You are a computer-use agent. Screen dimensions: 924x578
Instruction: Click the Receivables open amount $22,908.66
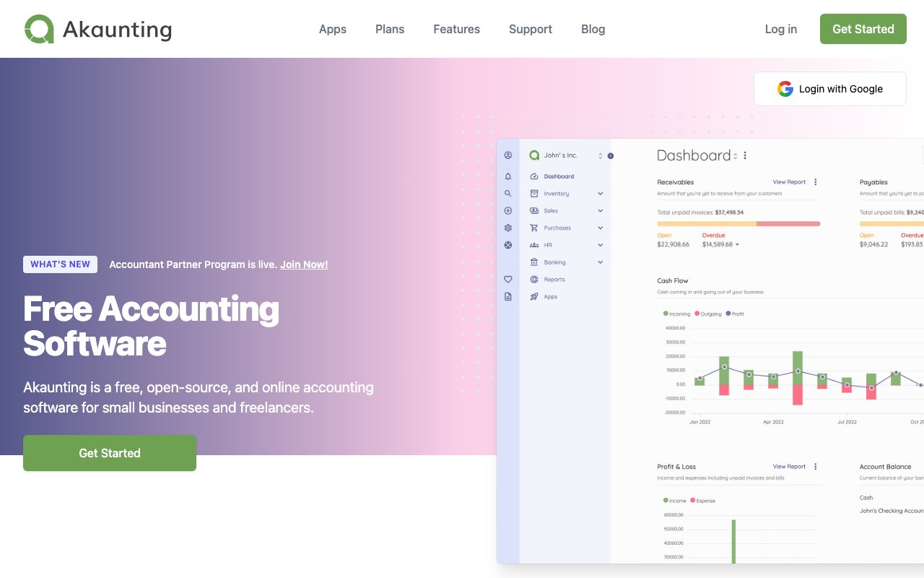[673, 245]
